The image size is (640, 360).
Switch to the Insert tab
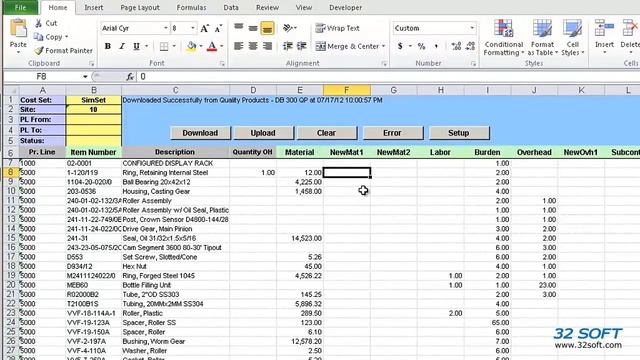pos(93,7)
